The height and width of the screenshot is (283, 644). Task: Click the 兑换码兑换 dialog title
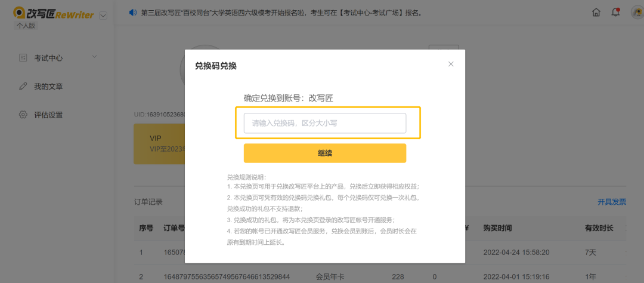[216, 66]
